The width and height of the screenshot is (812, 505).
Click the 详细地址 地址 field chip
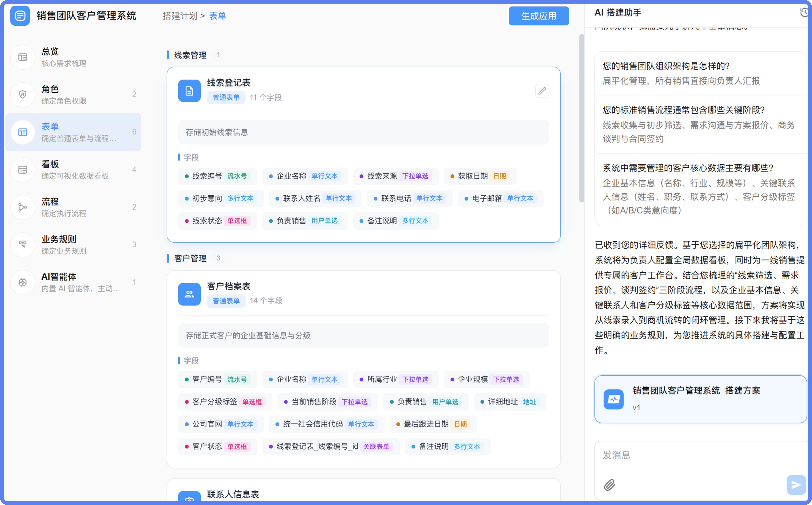point(510,402)
